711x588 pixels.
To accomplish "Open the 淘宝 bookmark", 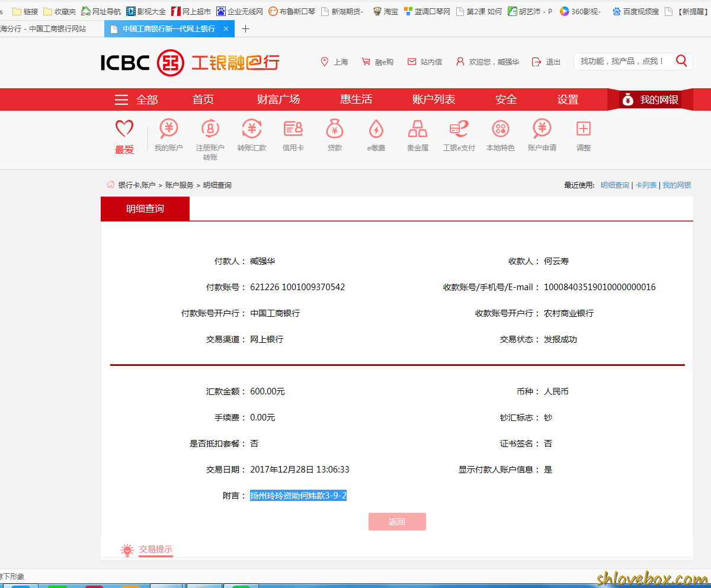I will coord(385,11).
